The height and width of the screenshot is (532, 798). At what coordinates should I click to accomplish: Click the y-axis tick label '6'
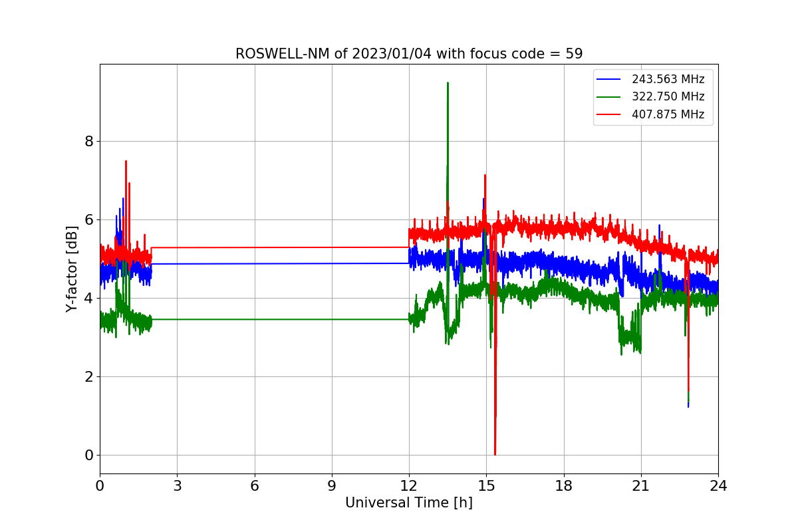(x=88, y=219)
